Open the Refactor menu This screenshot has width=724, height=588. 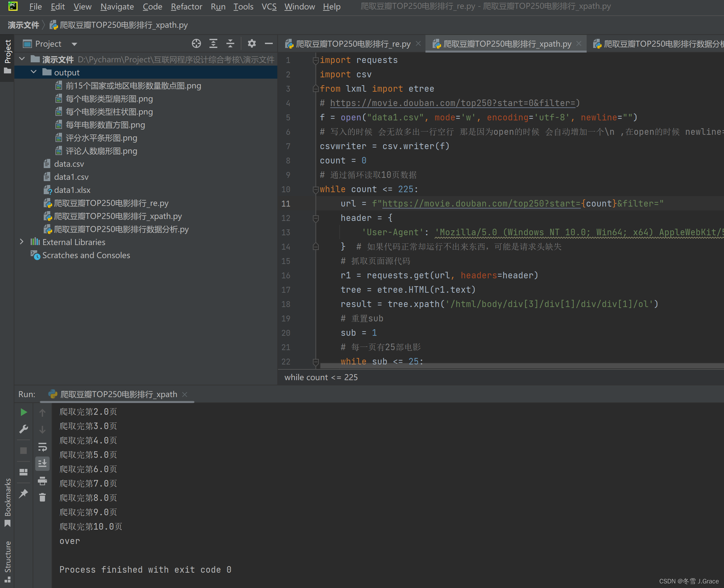186,7
